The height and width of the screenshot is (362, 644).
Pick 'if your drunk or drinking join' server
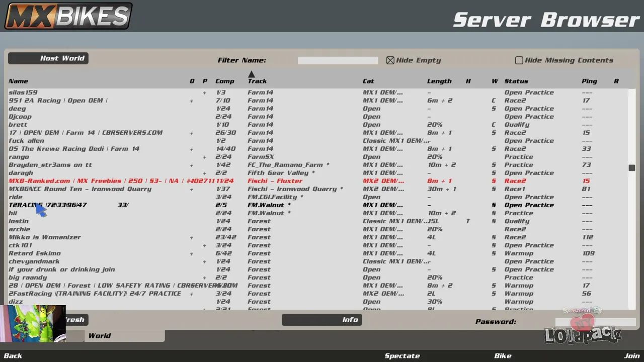pyautogui.click(x=318, y=269)
